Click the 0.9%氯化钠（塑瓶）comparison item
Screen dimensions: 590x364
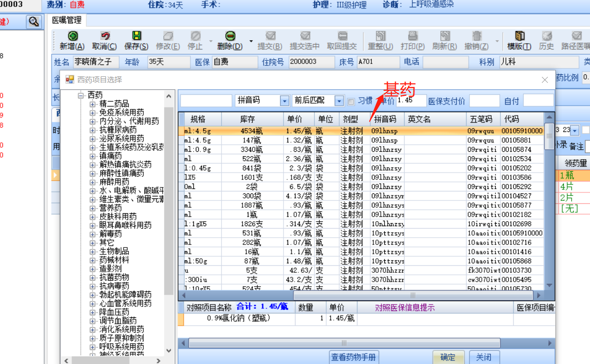[239, 318]
